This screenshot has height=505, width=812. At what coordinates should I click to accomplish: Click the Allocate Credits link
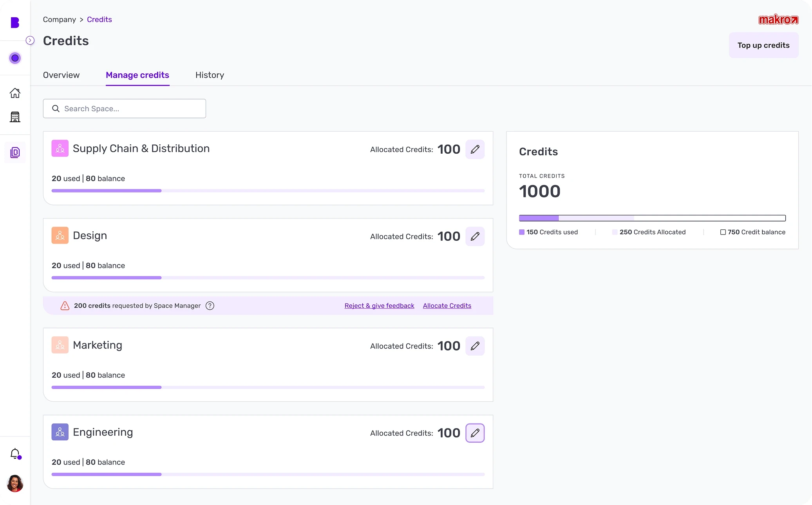(447, 306)
